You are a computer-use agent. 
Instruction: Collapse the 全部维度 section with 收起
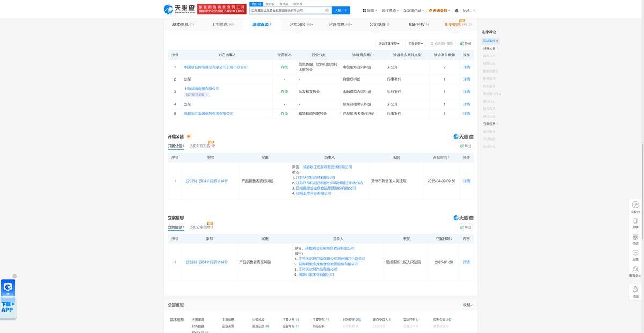tap(468, 305)
